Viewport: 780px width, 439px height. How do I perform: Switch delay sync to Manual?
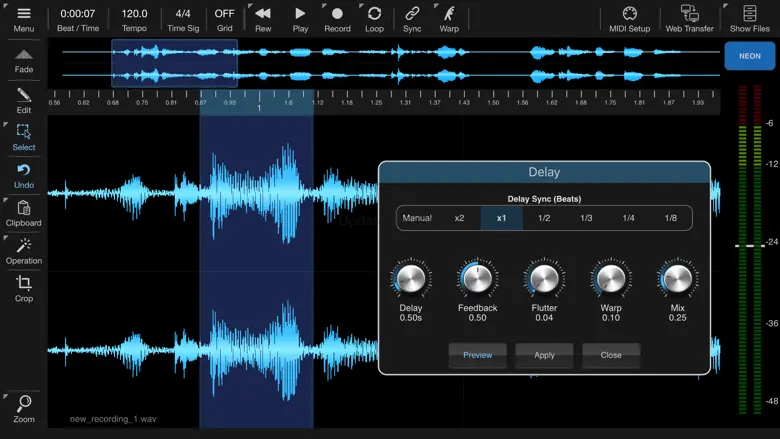[417, 218]
